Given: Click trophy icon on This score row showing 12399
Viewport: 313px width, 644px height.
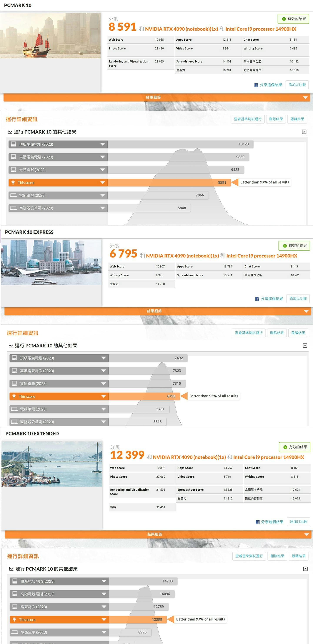Looking at the screenshot, I should (x=15, y=619).
